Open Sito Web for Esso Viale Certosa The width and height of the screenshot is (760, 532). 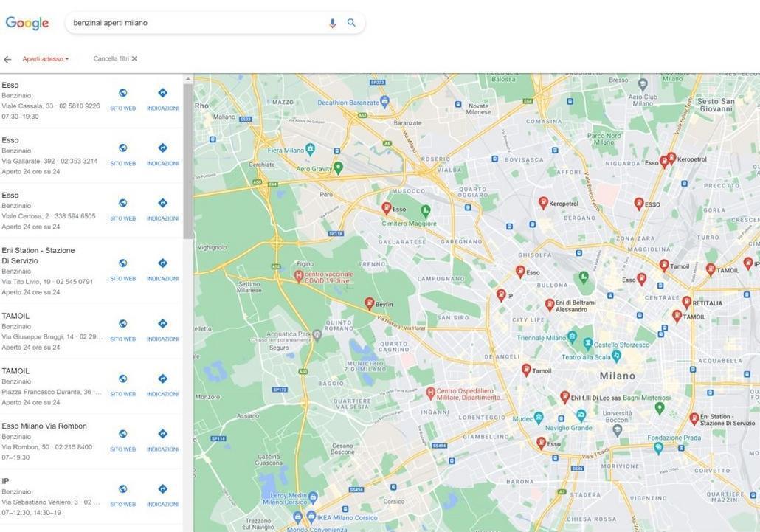point(123,210)
